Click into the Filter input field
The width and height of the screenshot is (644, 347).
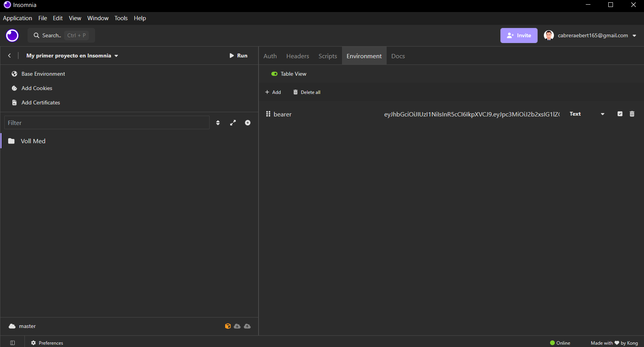pyautogui.click(x=107, y=123)
